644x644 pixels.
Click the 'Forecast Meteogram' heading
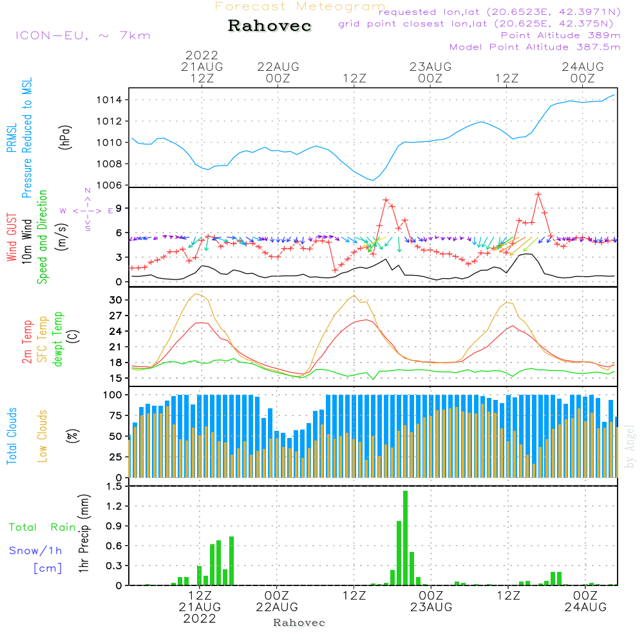[x=300, y=6]
